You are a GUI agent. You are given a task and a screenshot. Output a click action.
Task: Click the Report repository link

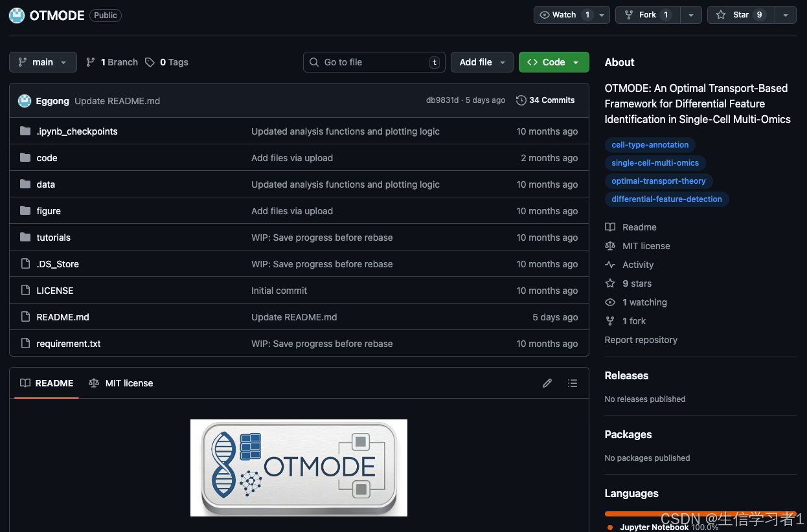(641, 340)
